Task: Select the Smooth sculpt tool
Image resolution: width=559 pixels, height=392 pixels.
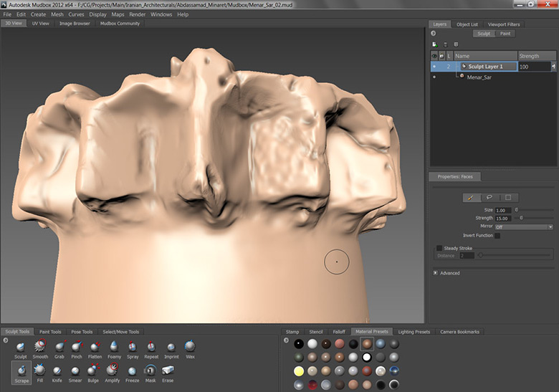Action: (x=39, y=348)
